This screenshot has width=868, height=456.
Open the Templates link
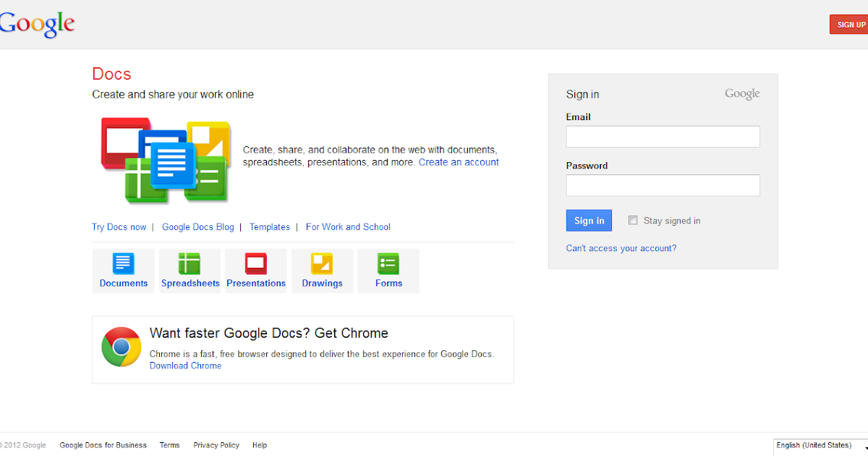tap(270, 227)
